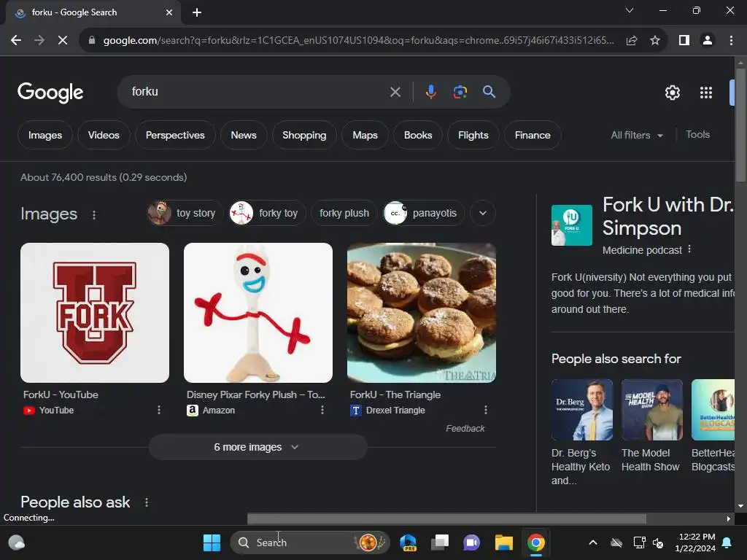Viewport: 747px width, 560px height.
Task: Switch to the Shopping filter
Action: [304, 135]
